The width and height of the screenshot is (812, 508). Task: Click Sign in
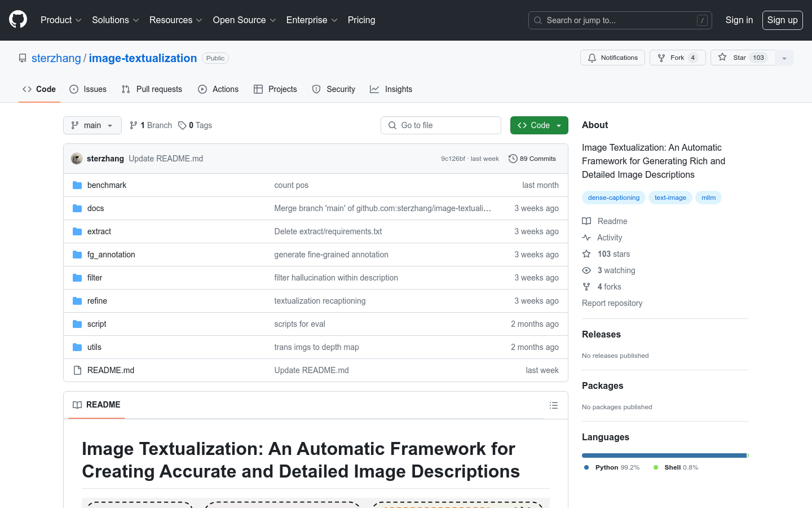coord(739,20)
